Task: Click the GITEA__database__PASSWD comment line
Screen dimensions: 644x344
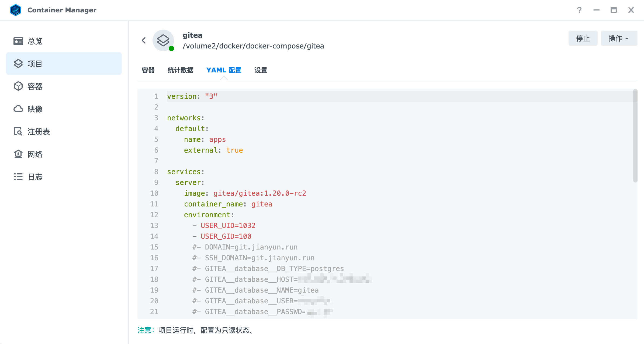Action: coord(263,312)
